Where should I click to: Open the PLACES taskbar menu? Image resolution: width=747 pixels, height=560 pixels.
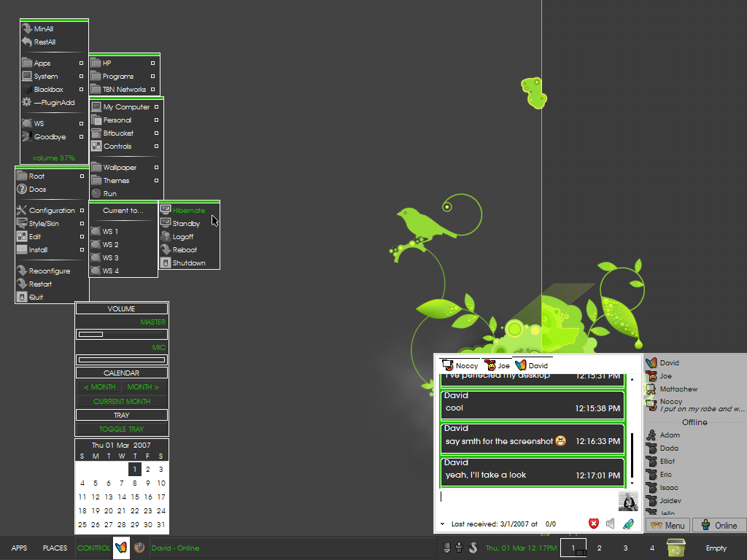click(55, 548)
